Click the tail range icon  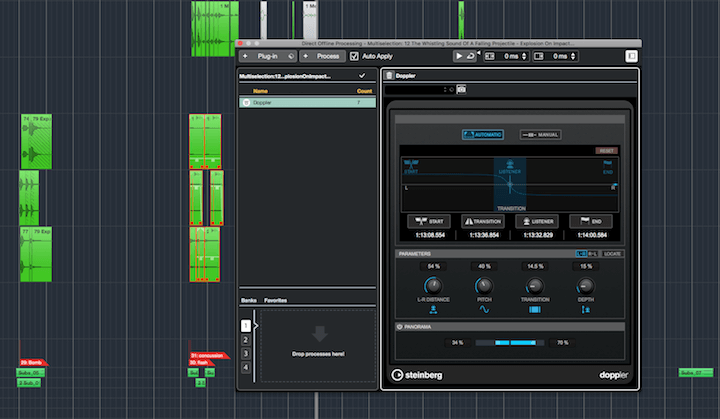(x=539, y=56)
